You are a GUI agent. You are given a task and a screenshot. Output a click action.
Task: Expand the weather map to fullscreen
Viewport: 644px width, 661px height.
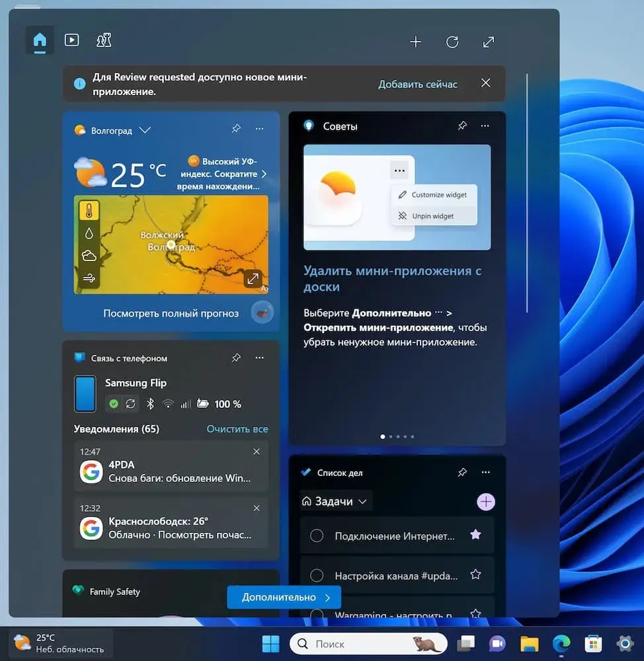(x=253, y=279)
